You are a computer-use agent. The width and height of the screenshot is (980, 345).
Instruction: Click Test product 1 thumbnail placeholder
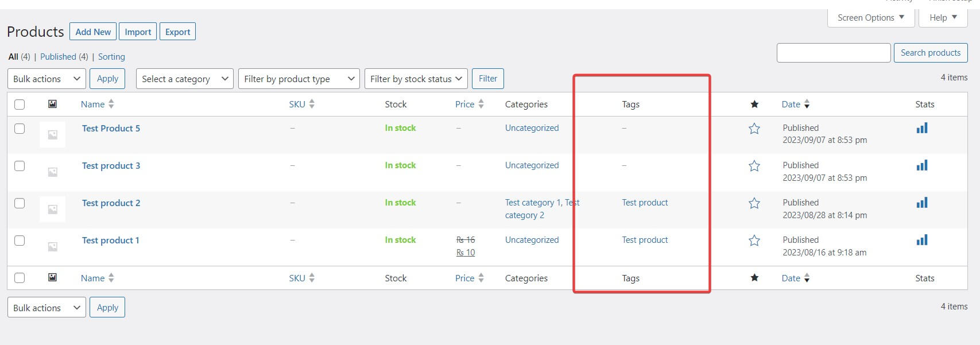(52, 247)
